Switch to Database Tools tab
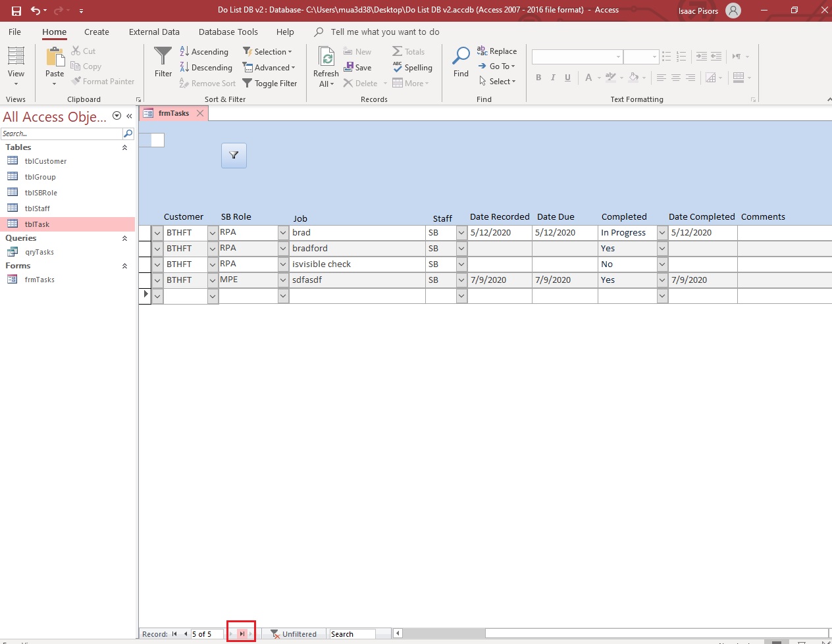The image size is (832, 644). point(228,32)
